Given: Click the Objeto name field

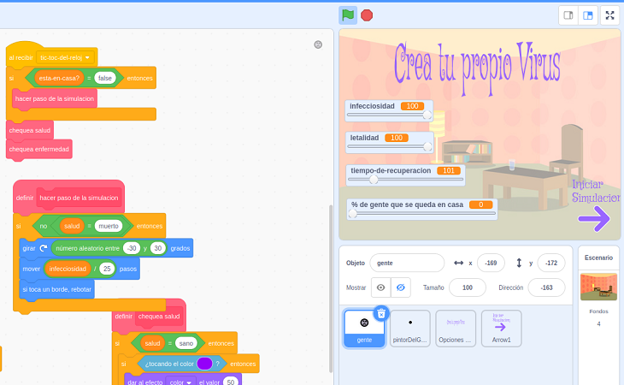Looking at the screenshot, I should pos(407,263).
